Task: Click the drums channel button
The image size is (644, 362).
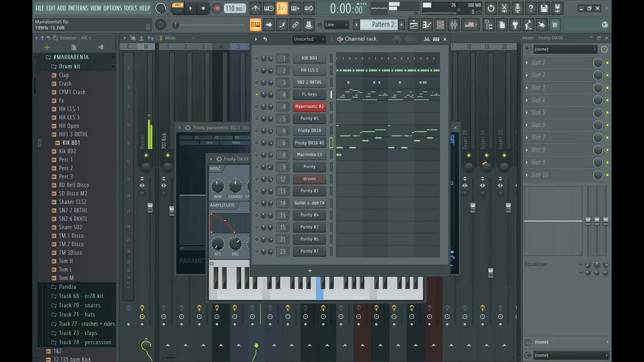Action: (x=309, y=179)
